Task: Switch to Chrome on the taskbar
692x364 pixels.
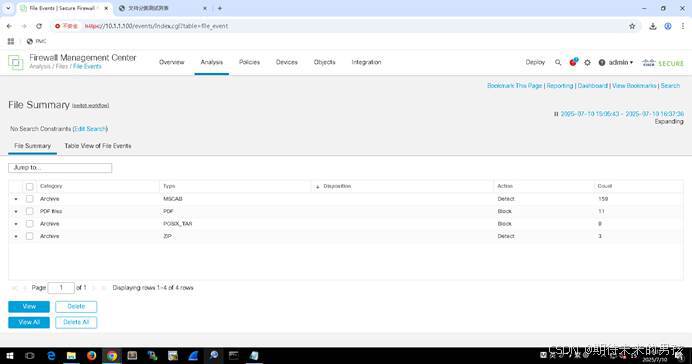Action: 112,356
